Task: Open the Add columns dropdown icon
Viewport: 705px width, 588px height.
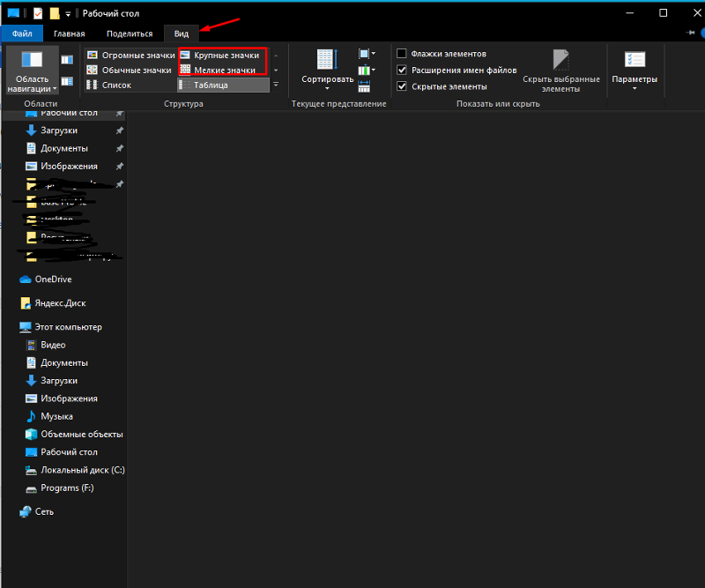Action: click(x=367, y=71)
